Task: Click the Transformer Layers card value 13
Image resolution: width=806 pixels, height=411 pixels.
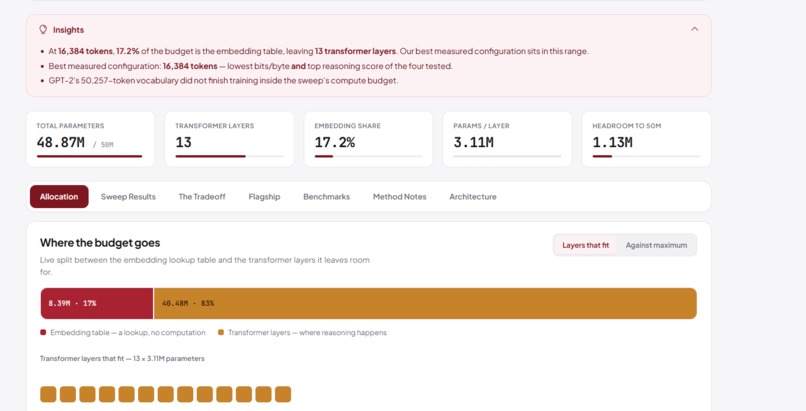Action: pos(184,142)
